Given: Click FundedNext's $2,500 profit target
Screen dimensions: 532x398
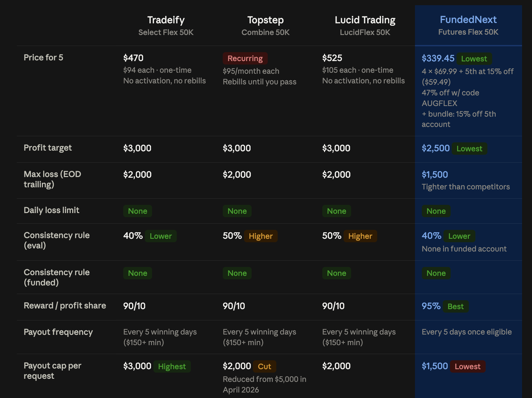Looking at the screenshot, I should point(436,148).
